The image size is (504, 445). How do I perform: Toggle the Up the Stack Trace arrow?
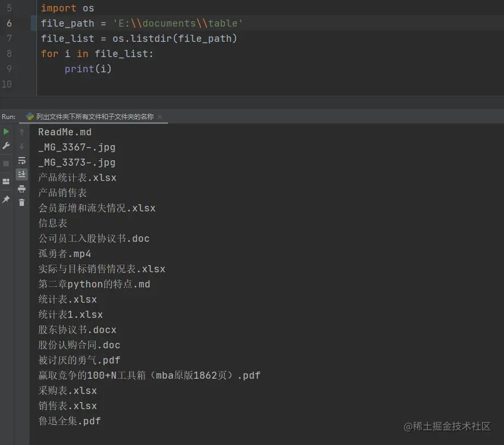click(x=22, y=132)
